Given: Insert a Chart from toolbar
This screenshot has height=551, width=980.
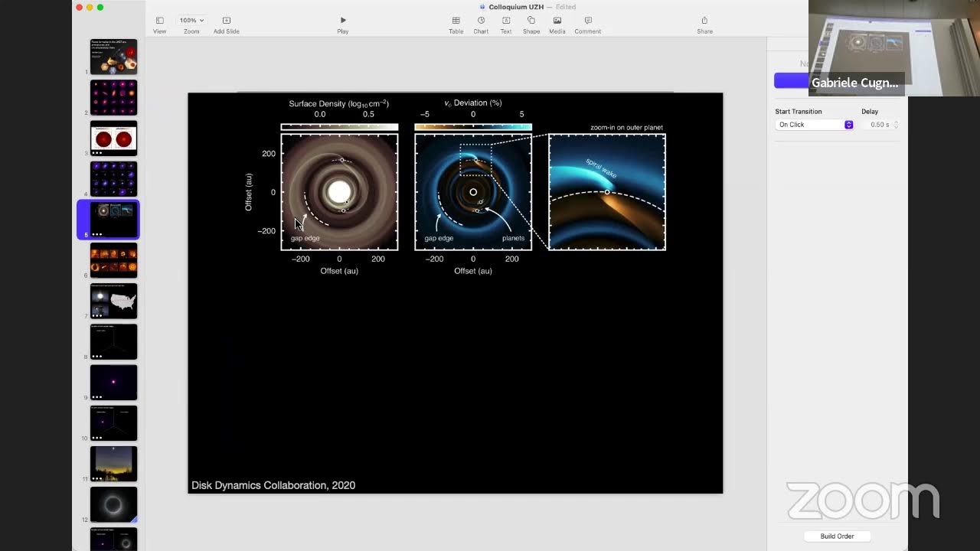Looking at the screenshot, I should point(481,24).
